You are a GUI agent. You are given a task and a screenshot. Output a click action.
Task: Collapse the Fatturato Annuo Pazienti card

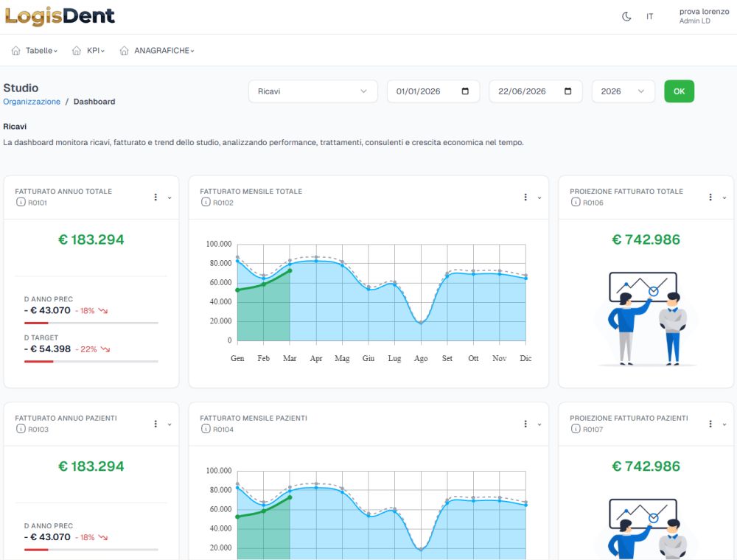point(170,424)
